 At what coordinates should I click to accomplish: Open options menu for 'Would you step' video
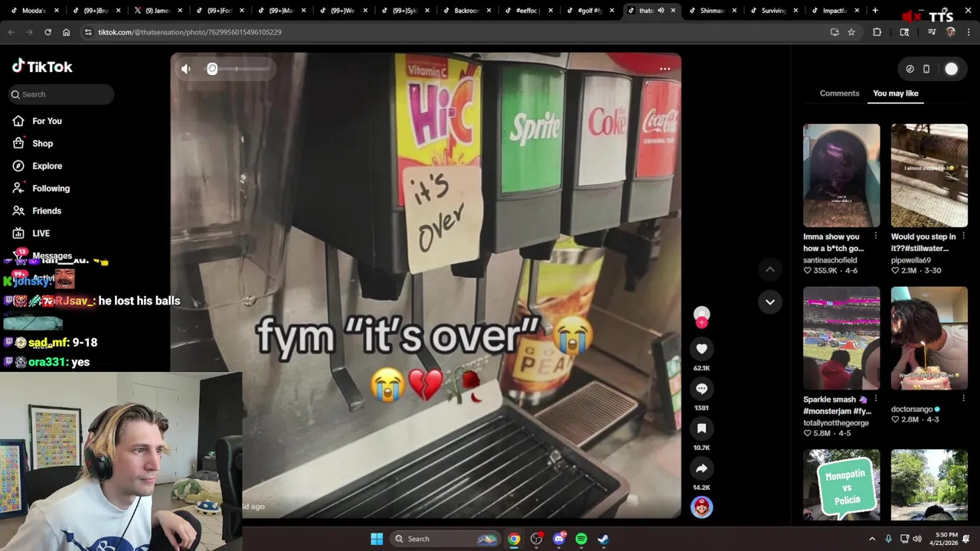[x=963, y=236]
